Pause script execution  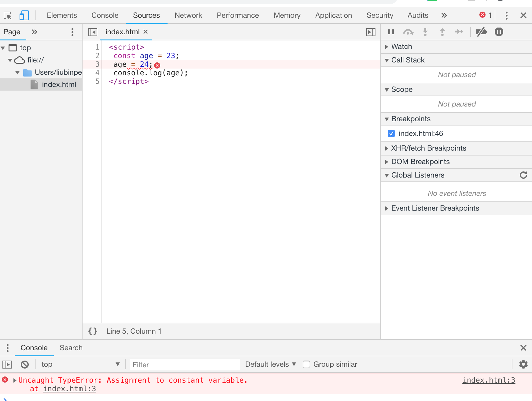391,32
